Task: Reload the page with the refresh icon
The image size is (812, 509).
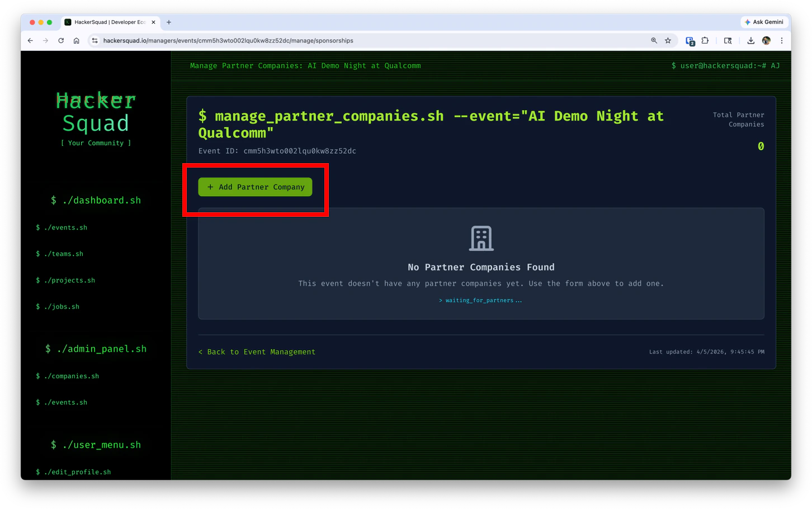Action: point(61,40)
